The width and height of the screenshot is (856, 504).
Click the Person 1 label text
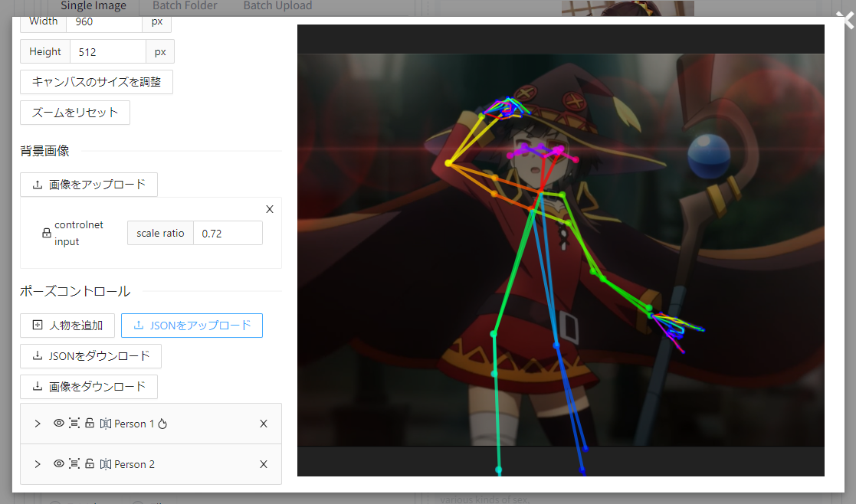point(134,424)
